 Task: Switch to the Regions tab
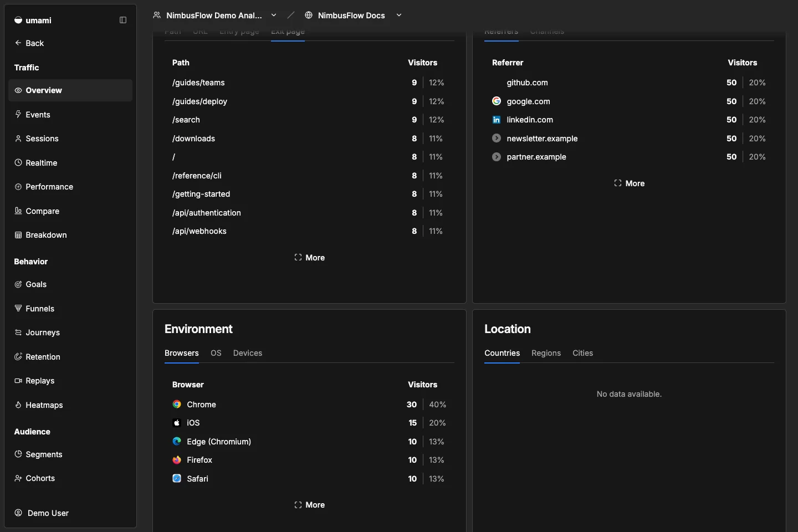tap(546, 353)
